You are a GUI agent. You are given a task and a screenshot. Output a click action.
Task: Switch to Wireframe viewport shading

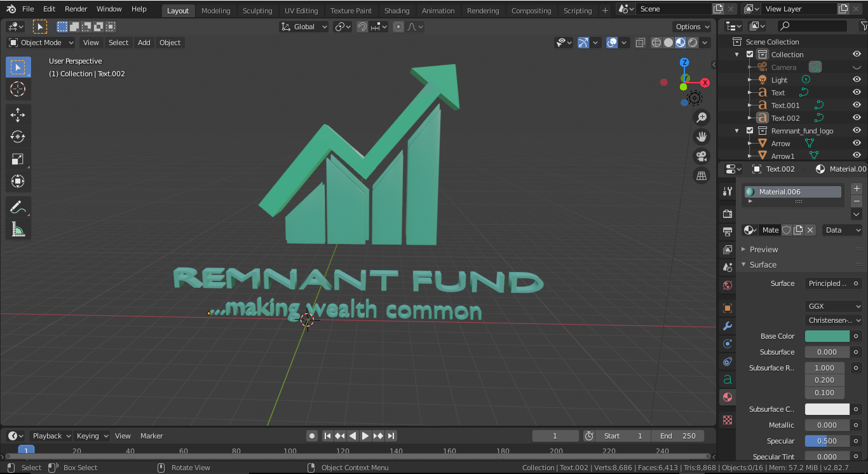[x=656, y=43]
